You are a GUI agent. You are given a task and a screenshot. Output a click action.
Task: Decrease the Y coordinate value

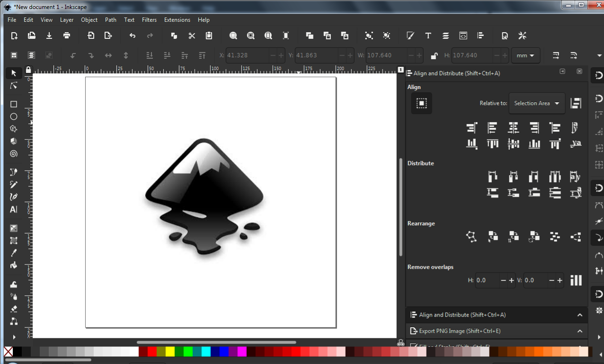pyautogui.click(x=342, y=55)
